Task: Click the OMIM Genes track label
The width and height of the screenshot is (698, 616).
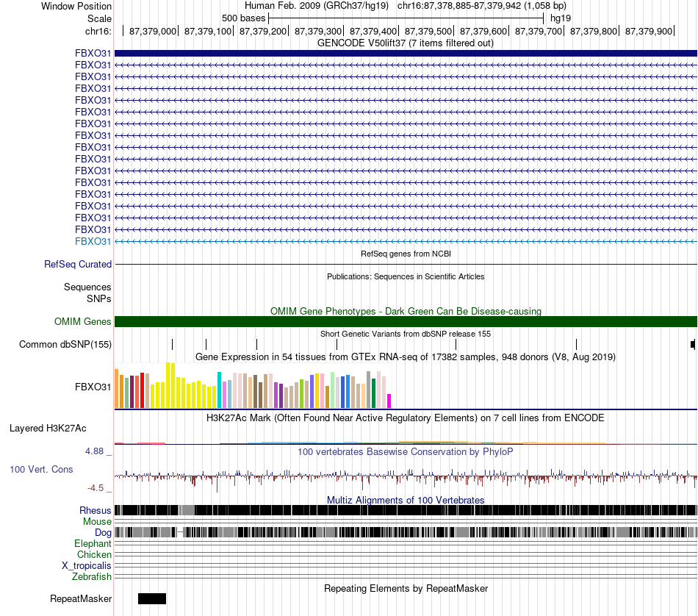Action: point(82,321)
